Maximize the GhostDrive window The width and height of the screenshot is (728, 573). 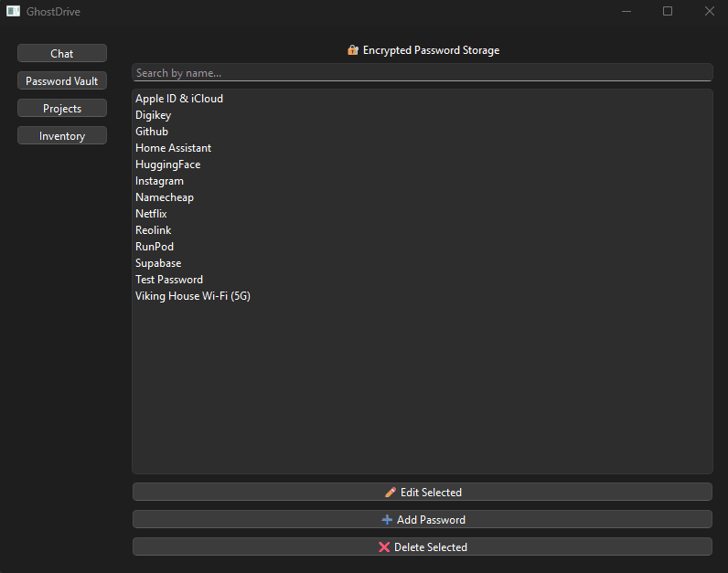(667, 11)
